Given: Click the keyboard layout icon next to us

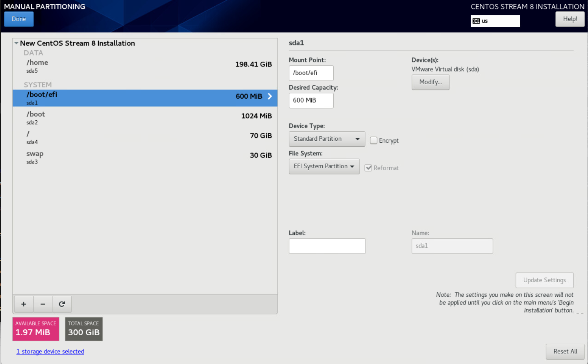Looking at the screenshot, I should pyautogui.click(x=476, y=21).
